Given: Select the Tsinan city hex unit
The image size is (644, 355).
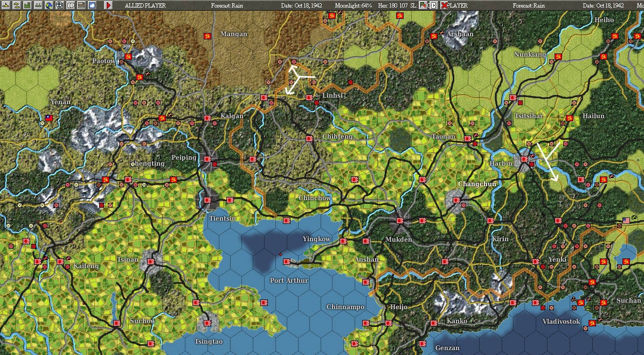Looking at the screenshot, I should 151,262.
